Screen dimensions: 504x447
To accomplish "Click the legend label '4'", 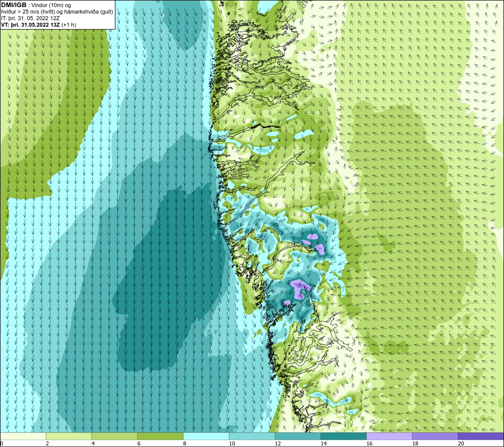I will click(93, 443).
